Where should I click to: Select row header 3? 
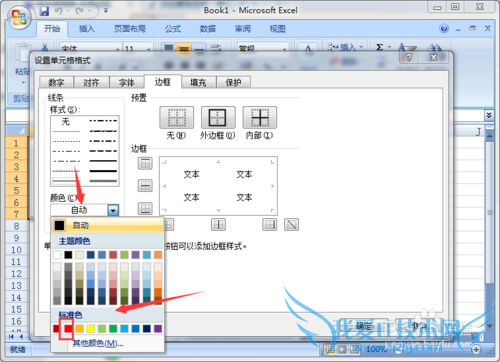point(16,167)
